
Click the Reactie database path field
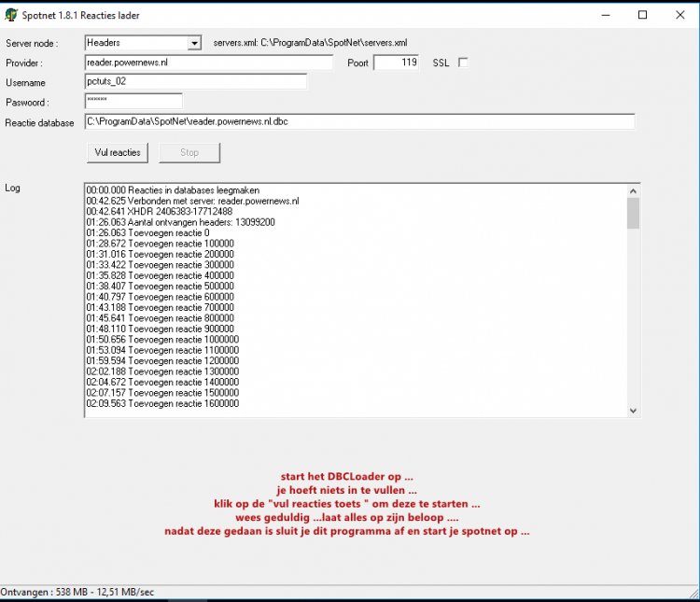coord(358,121)
